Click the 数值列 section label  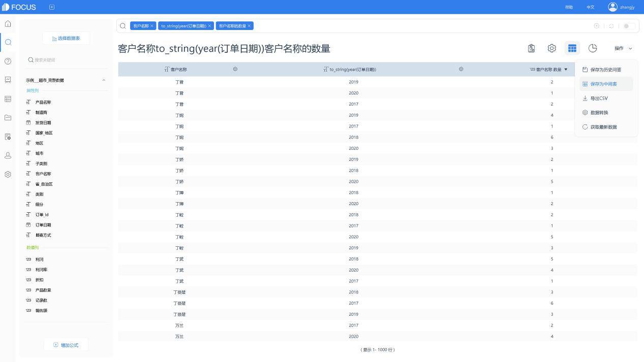33,248
